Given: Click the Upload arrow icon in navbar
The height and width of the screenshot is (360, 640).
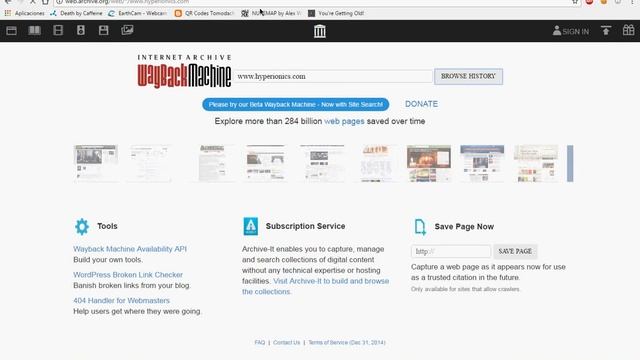Looking at the screenshot, I should point(606,30).
